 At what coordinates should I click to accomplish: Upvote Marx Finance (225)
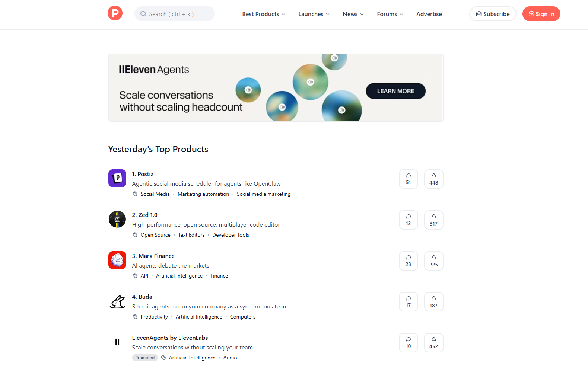coord(433,261)
